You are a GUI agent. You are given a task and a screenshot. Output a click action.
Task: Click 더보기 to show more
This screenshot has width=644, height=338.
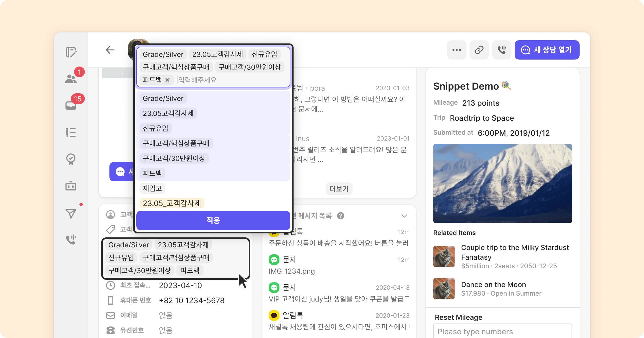coord(339,189)
